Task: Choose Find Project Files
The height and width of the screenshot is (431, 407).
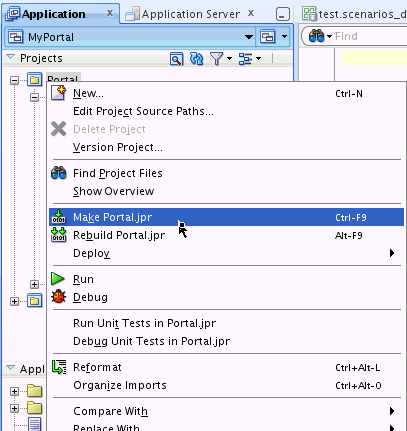Action: pyautogui.click(x=226, y=173)
